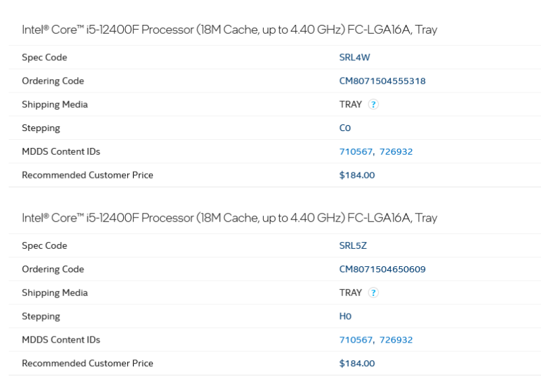Image resolution: width=541 pixels, height=392 pixels.
Task: Click the second i5-12400F processor heading
Action: pos(229,218)
